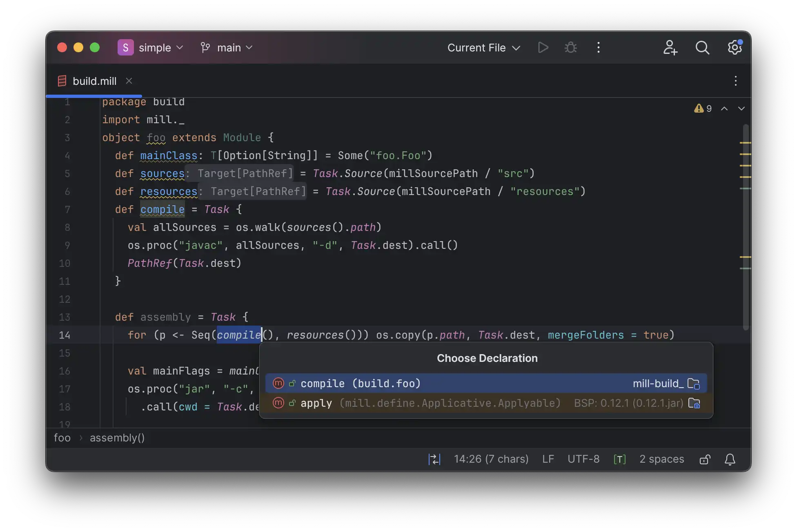This screenshot has height=532, width=797.
Task: Click the foo breadcrumb
Action: pos(62,438)
